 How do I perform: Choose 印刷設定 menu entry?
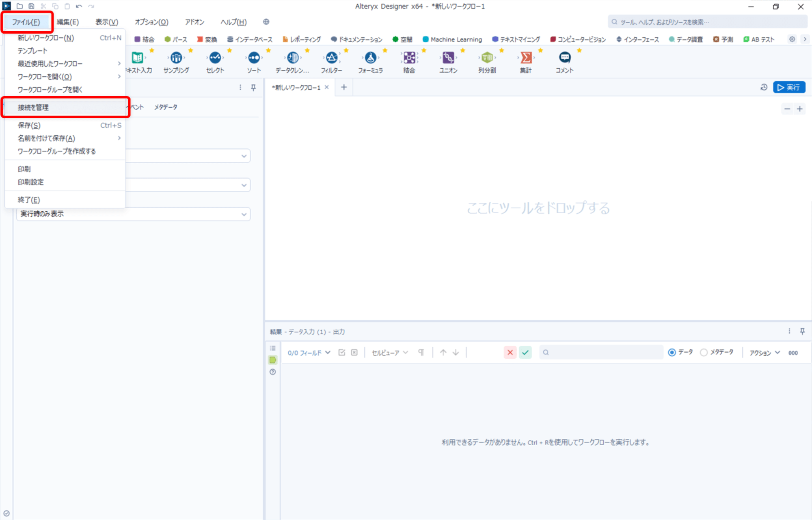[65, 182]
